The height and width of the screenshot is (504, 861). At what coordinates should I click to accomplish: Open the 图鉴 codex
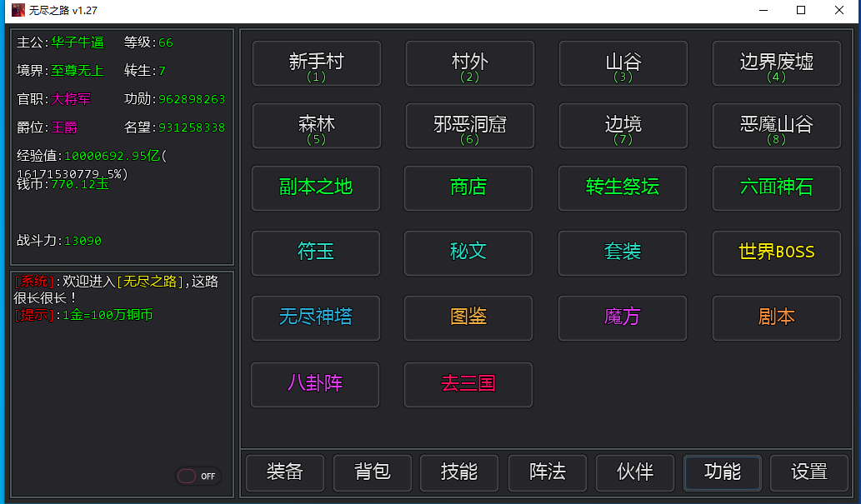point(468,317)
